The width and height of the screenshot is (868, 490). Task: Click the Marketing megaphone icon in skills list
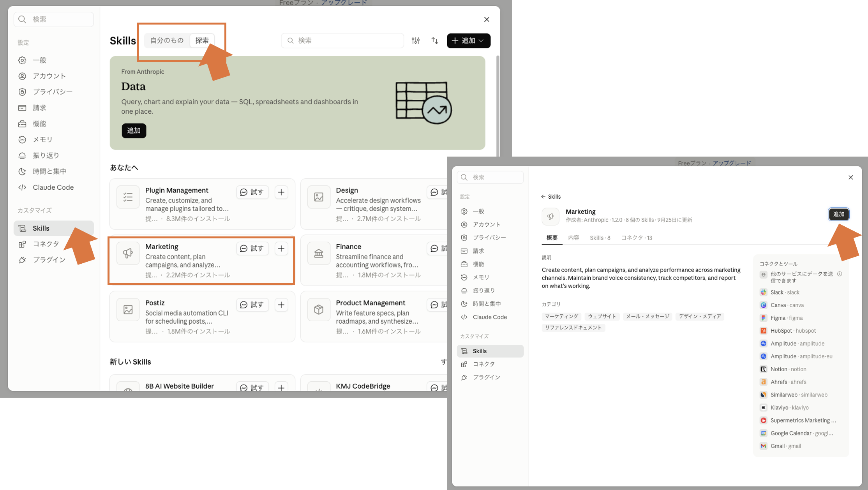(x=128, y=253)
